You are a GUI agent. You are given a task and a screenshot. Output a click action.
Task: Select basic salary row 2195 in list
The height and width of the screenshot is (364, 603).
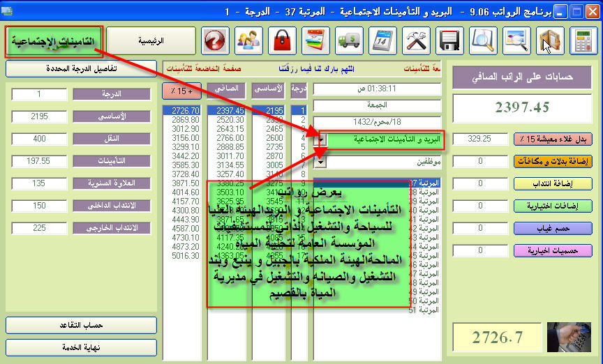click(x=269, y=110)
